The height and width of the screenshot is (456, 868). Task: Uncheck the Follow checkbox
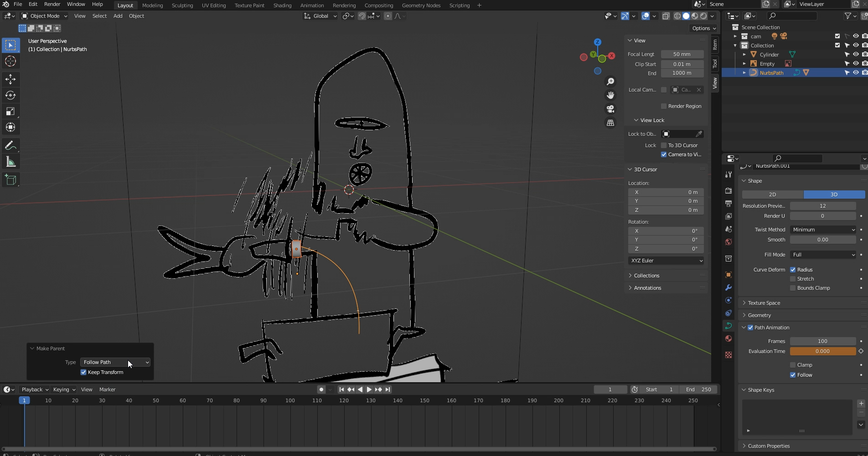coord(793,375)
